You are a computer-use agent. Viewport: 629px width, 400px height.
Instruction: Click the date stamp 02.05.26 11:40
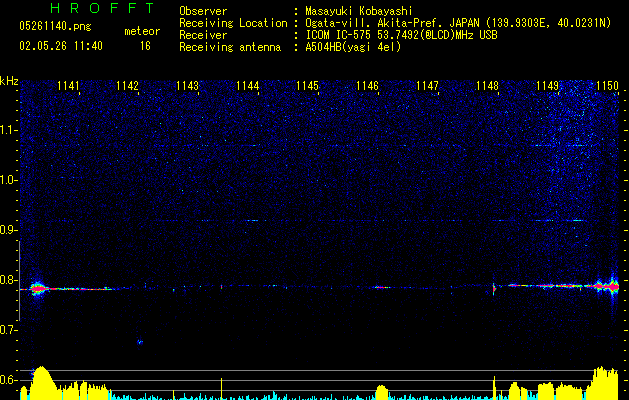click(61, 46)
